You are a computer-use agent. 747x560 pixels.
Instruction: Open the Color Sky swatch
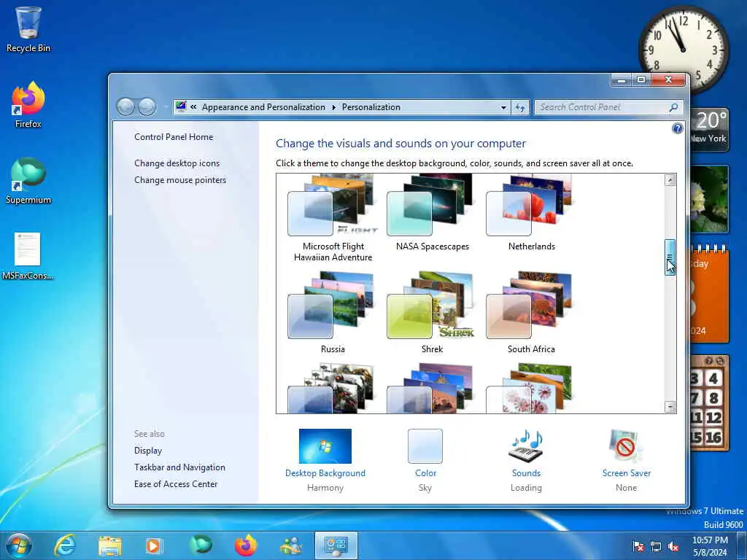[x=425, y=446]
